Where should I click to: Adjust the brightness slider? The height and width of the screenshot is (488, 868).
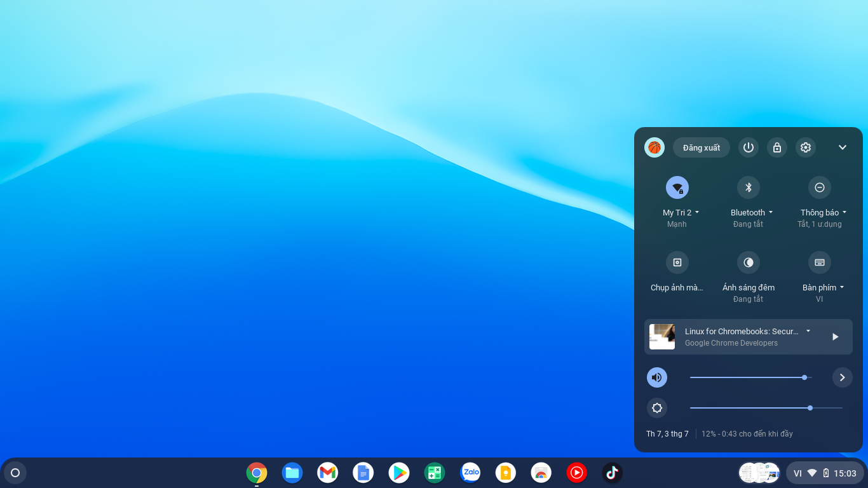(766, 408)
